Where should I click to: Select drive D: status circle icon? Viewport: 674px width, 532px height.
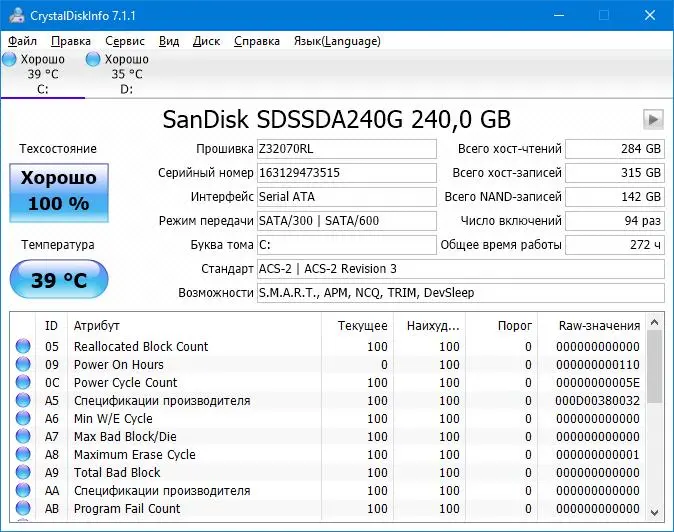93,59
